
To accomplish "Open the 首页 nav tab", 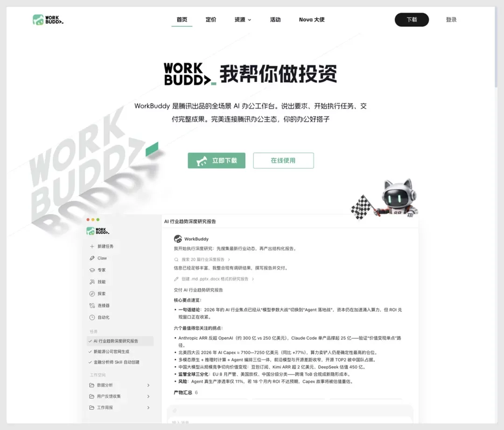I will point(182,20).
